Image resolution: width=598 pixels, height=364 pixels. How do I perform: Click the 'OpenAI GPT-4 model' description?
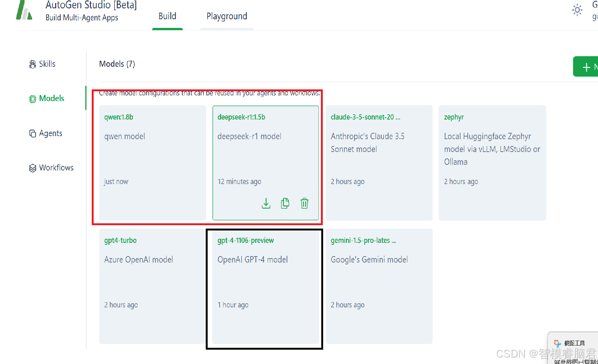pos(253,260)
